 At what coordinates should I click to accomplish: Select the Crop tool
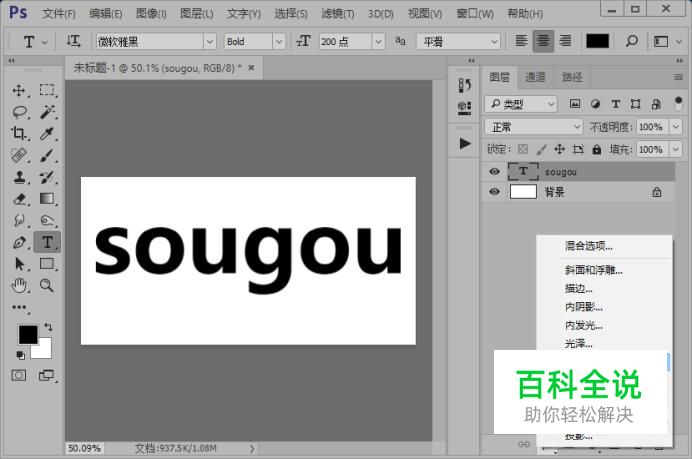coord(19,133)
